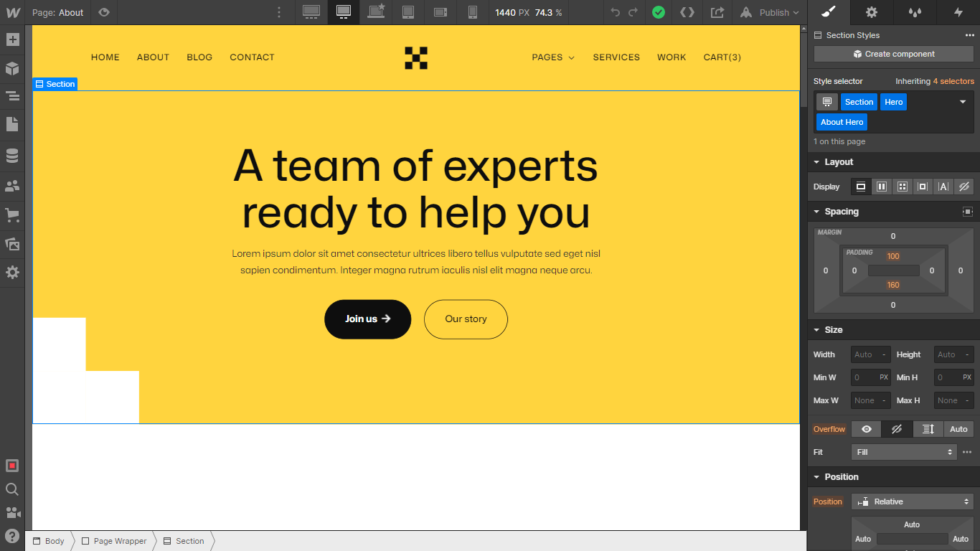Viewport: 980px width, 551px height.
Task: Open the Position dropdown set to Relative
Action: pyautogui.click(x=912, y=501)
